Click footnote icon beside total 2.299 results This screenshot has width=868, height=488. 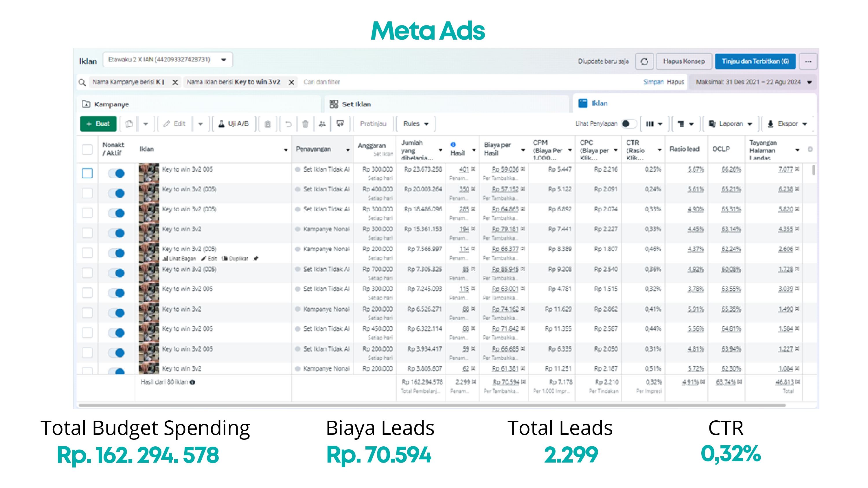click(x=474, y=382)
